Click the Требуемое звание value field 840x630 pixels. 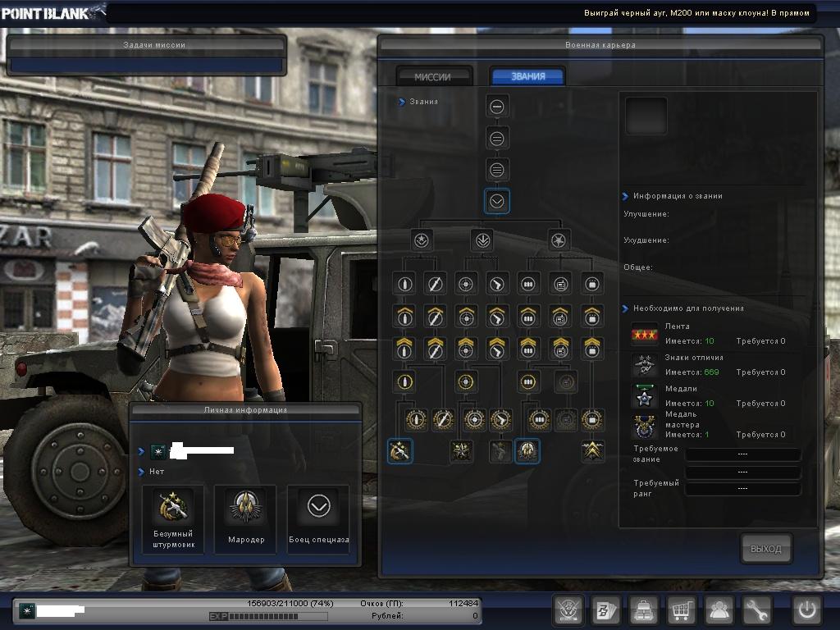[742, 454]
